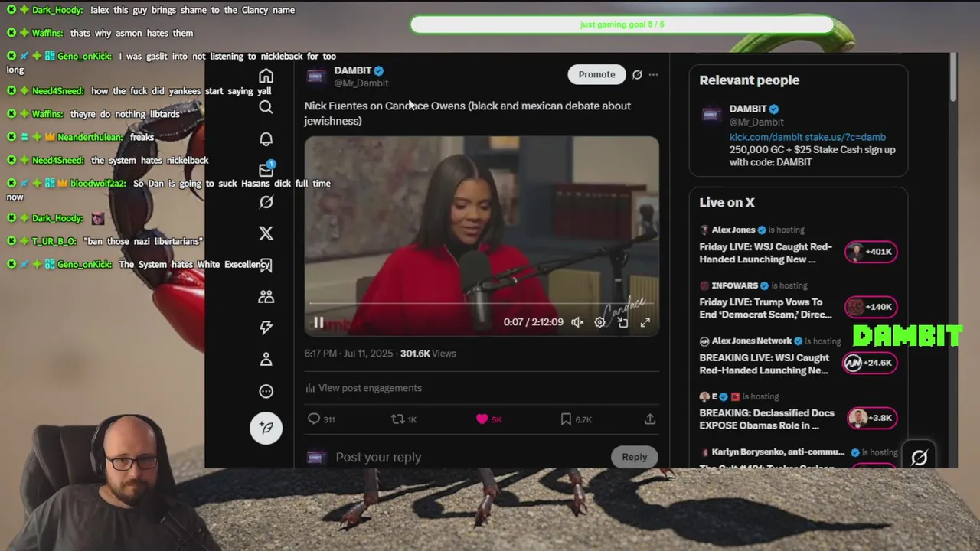Open the More circle icon in sidebar
This screenshot has width=980, height=551.
pyautogui.click(x=266, y=391)
